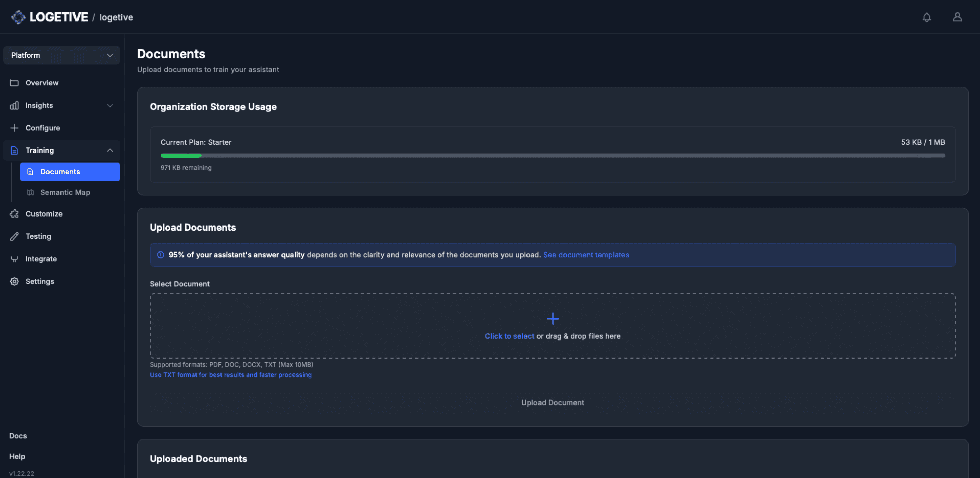Click the blue plus upload icon
Image resolution: width=980 pixels, height=478 pixels.
point(552,319)
